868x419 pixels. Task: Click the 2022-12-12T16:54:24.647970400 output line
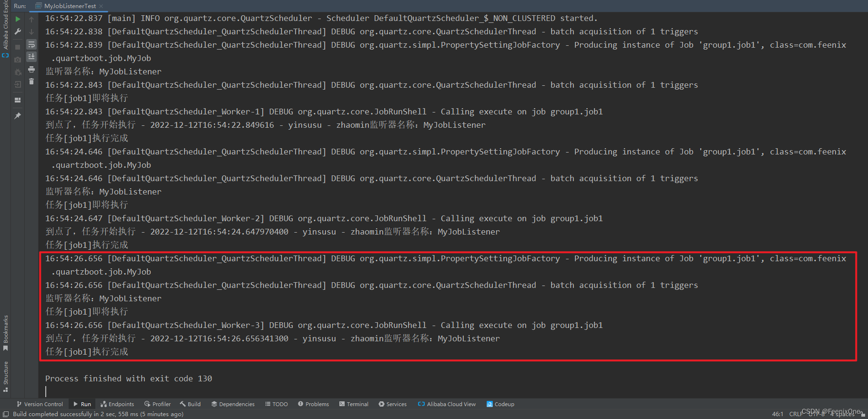(x=273, y=232)
